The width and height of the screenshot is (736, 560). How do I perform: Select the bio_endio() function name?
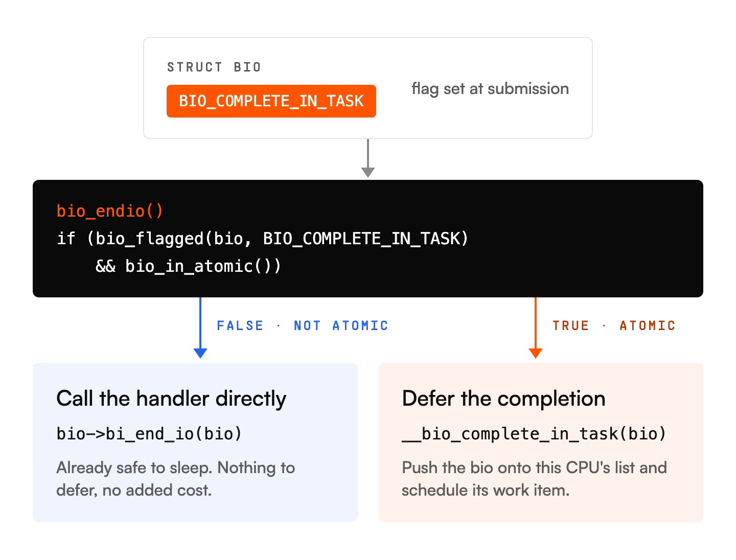(110, 211)
